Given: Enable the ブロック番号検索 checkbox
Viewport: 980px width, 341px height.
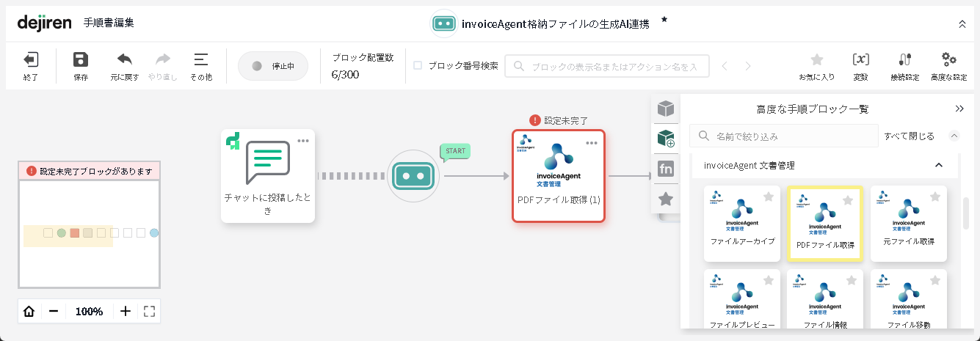Looking at the screenshot, I should (418, 65).
